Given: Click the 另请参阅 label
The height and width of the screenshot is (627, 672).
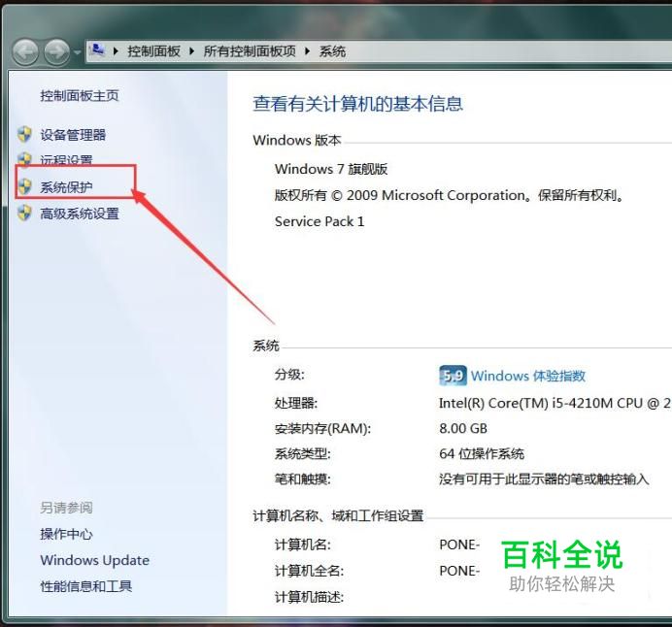Looking at the screenshot, I should [66, 508].
